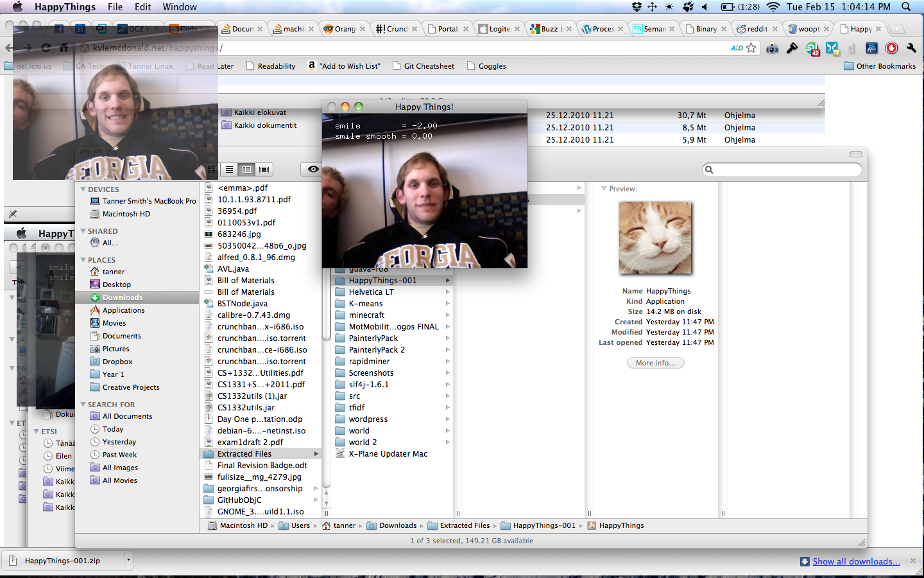924x578 pixels.
Task: Open Chrome wrench settings menu
Action: coord(911,48)
